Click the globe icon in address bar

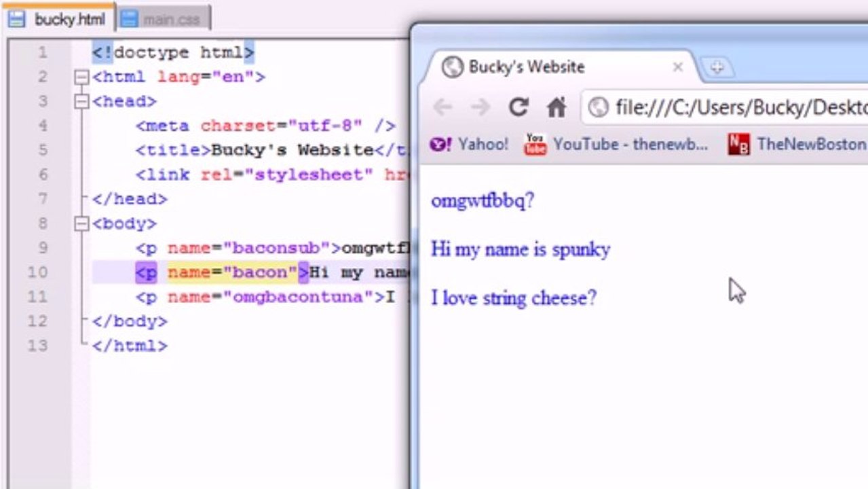[x=598, y=107]
